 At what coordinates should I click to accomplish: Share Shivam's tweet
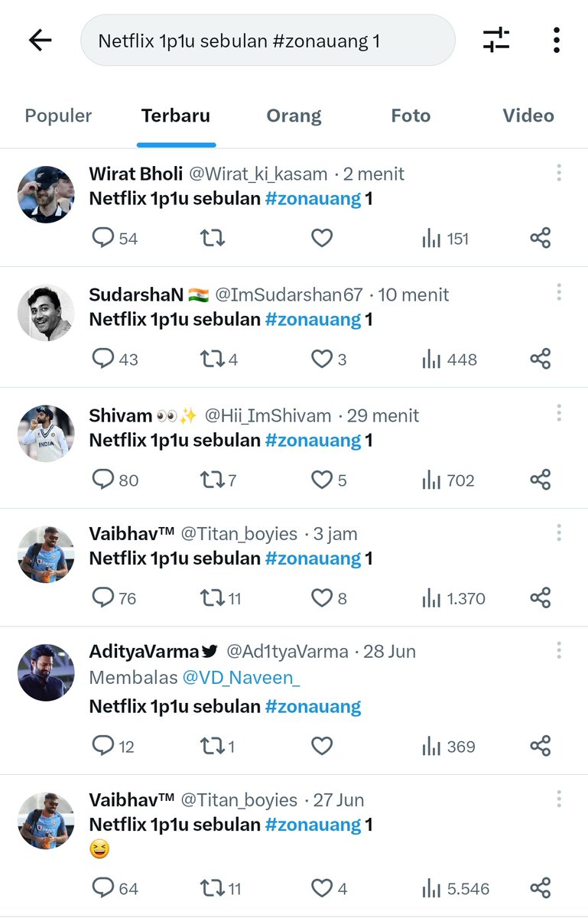(541, 480)
